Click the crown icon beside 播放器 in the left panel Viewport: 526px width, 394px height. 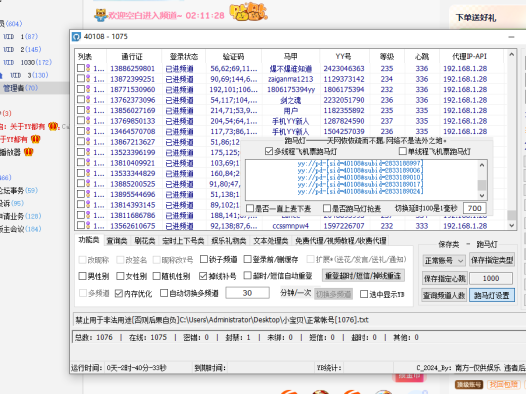pyautogui.click(x=29, y=152)
